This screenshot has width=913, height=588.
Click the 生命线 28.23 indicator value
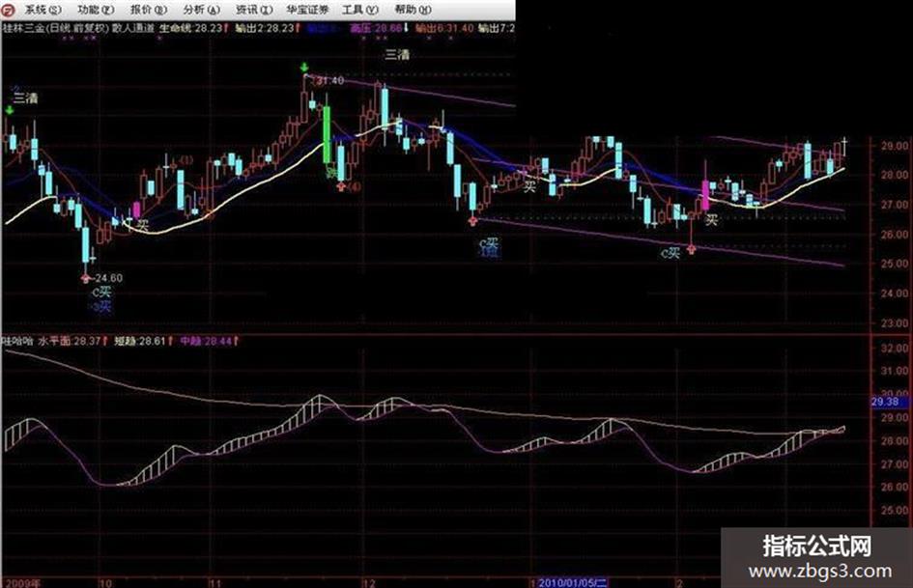[x=191, y=28]
